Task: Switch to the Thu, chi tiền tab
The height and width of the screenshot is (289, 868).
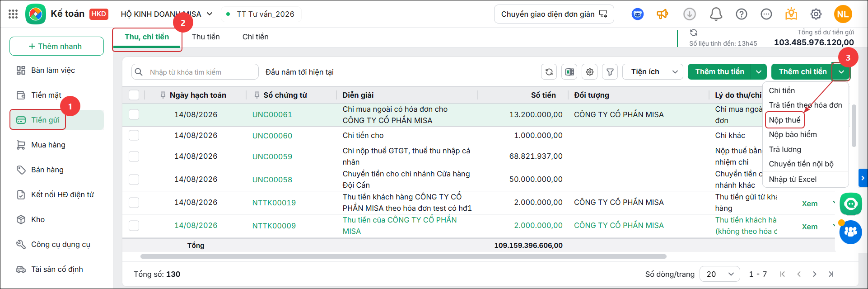Action: (147, 37)
